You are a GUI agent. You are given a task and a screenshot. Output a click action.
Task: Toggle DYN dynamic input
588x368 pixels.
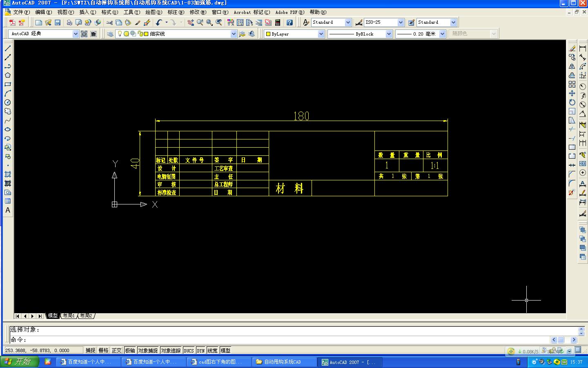click(200, 350)
